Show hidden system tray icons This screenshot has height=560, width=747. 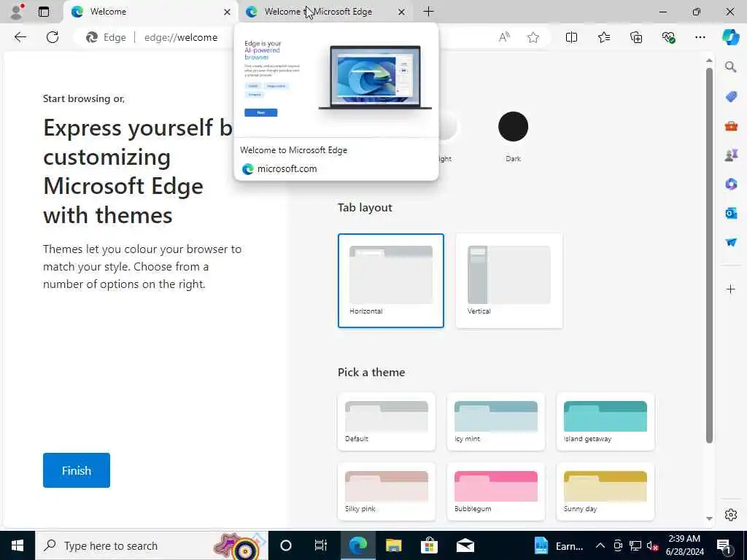pyautogui.click(x=600, y=545)
